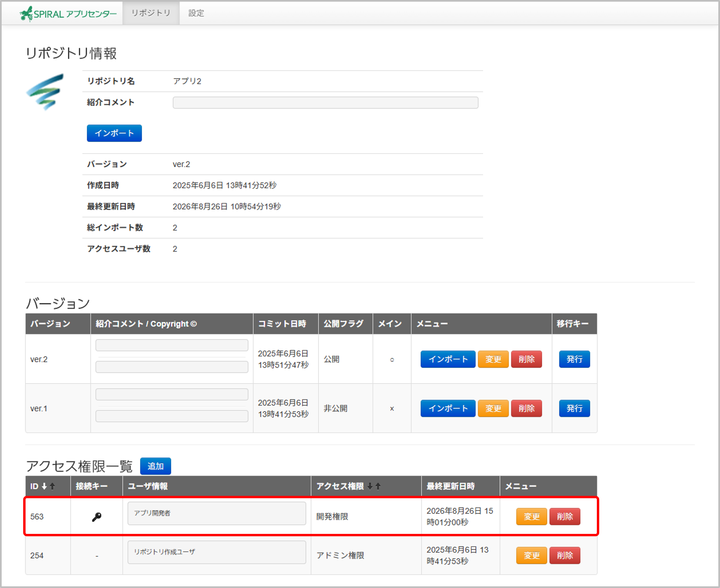Sort ID column ascending with up arrow

click(x=52, y=486)
